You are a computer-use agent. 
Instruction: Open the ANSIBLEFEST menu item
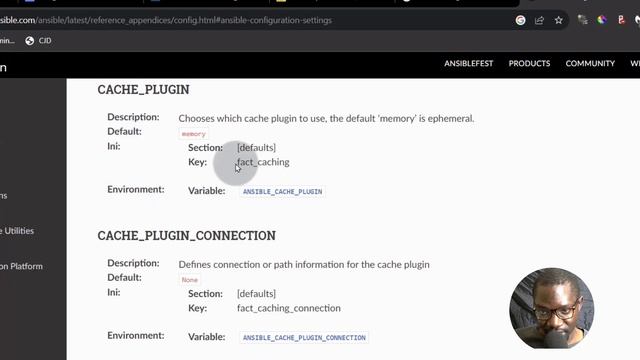[x=469, y=63]
